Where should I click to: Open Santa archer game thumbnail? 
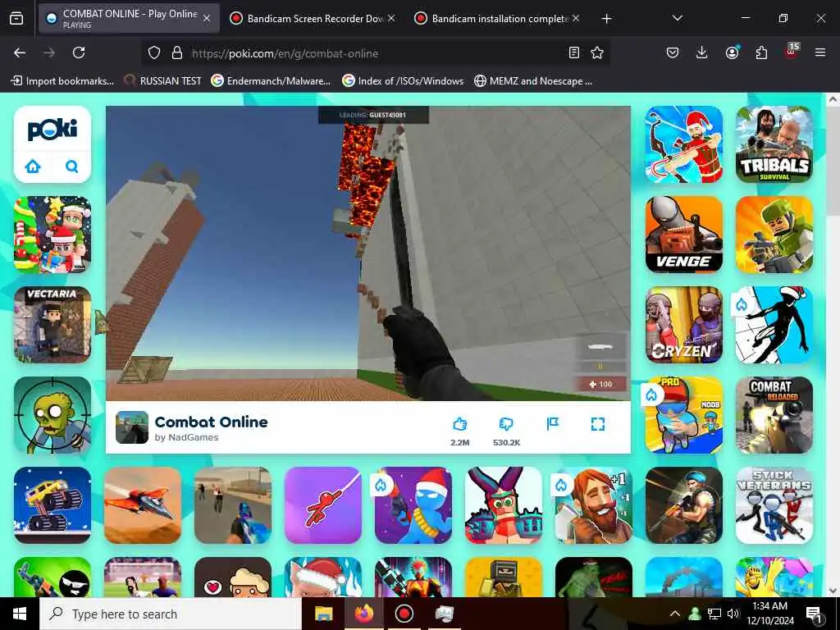pos(684,144)
